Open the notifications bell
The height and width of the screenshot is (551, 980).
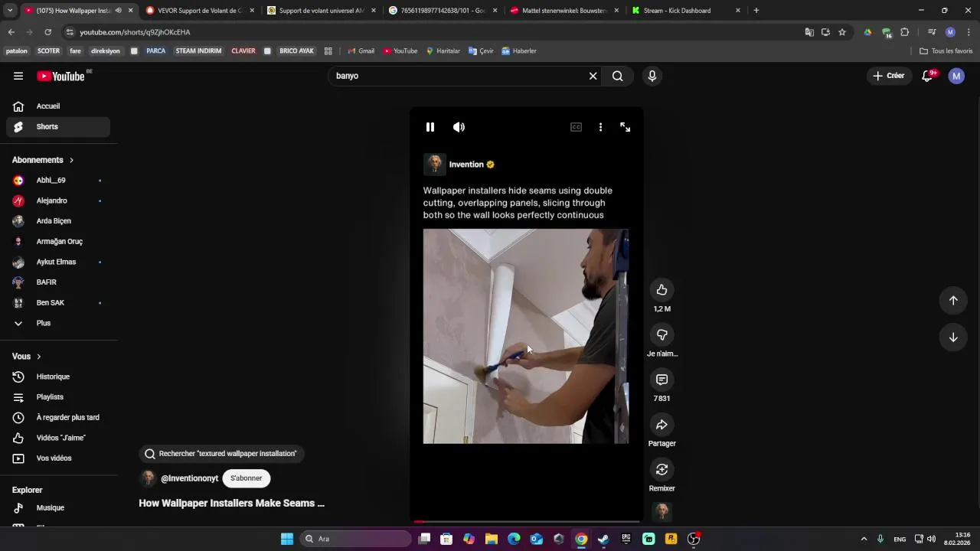[927, 76]
